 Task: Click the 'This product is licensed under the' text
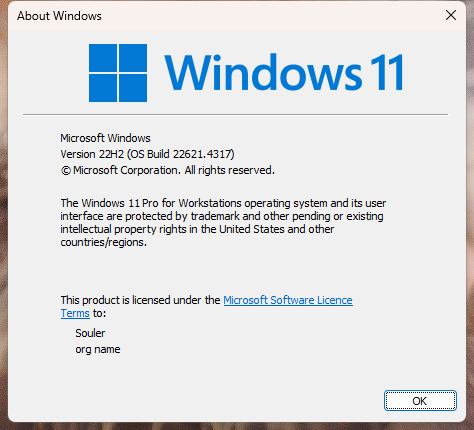tap(140, 300)
